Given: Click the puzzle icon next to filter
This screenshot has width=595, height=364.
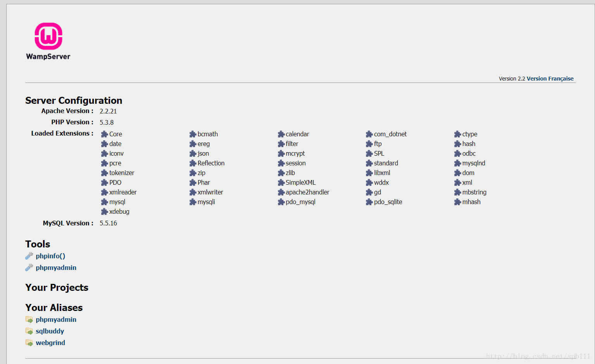Looking at the screenshot, I should pyautogui.click(x=281, y=144).
